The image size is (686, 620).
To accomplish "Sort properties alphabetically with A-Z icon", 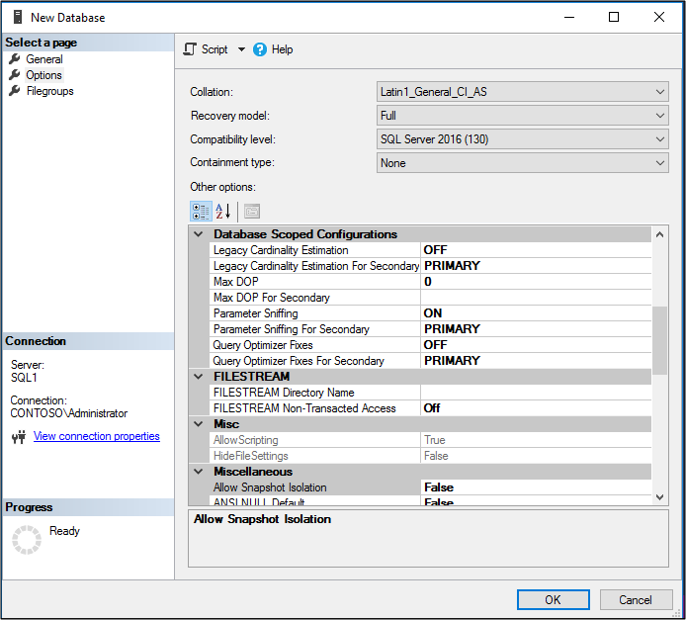I will pos(223,211).
